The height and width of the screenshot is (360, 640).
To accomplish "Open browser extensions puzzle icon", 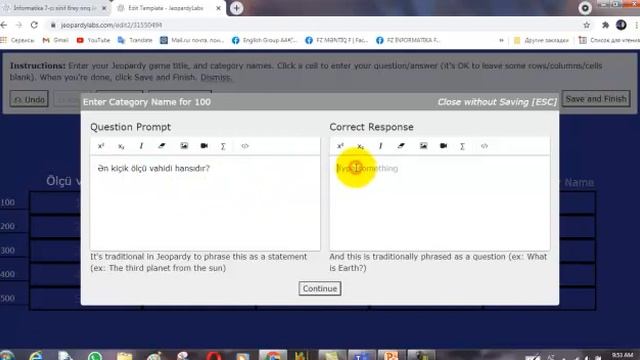I will click(605, 25).
